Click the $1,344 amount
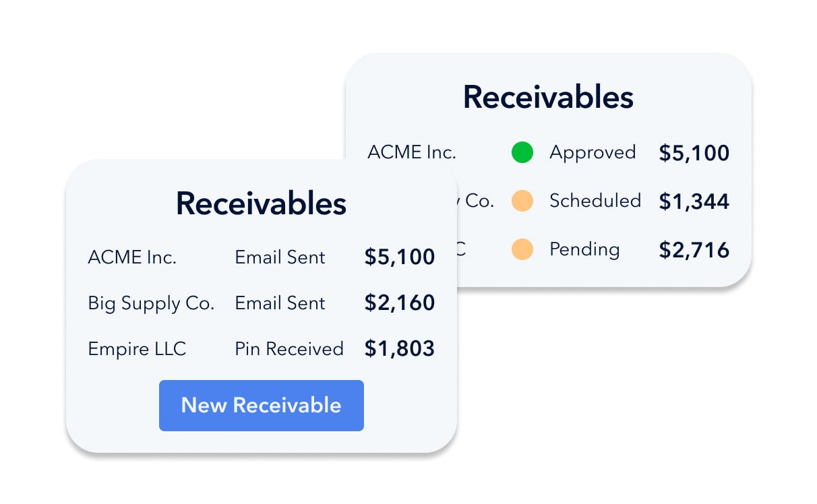The height and width of the screenshot is (504, 817). pyautogui.click(x=694, y=201)
